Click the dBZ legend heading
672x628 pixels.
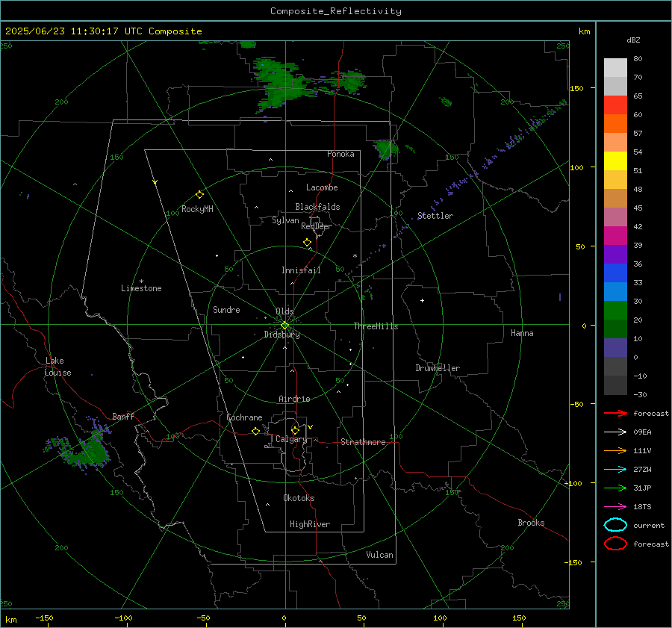633,40
